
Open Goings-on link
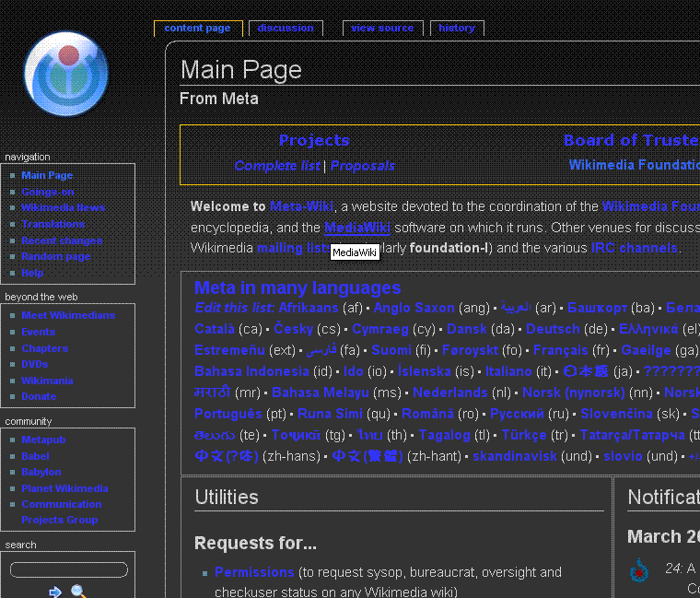[x=48, y=192]
